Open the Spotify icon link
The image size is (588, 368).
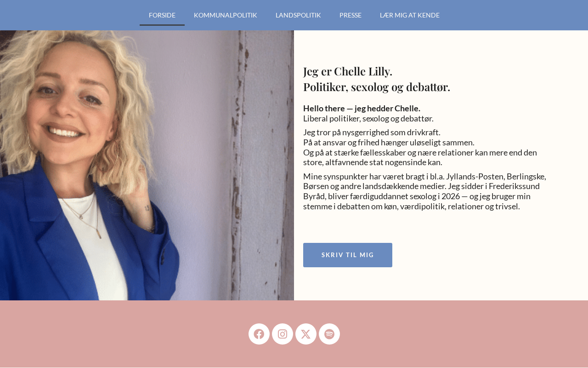pyautogui.click(x=329, y=334)
